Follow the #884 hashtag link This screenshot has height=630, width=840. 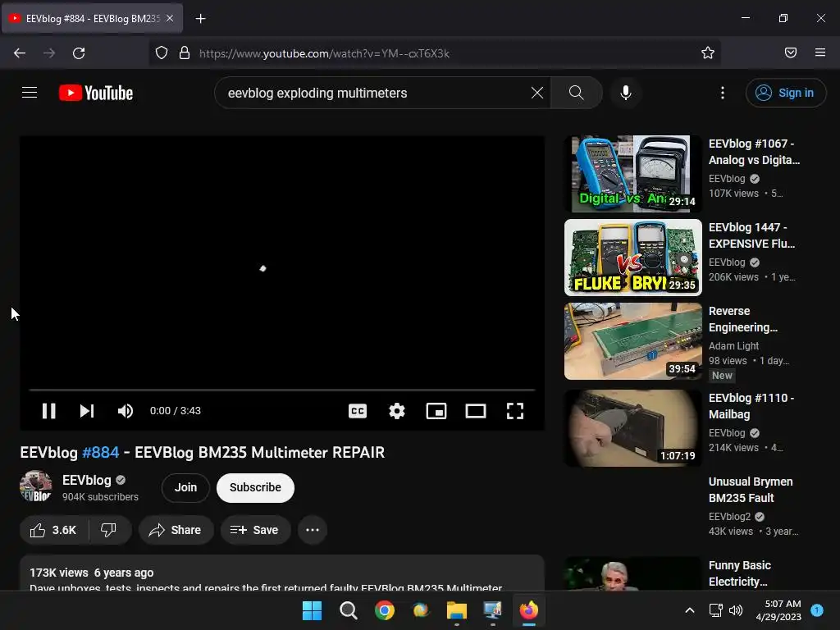100,452
